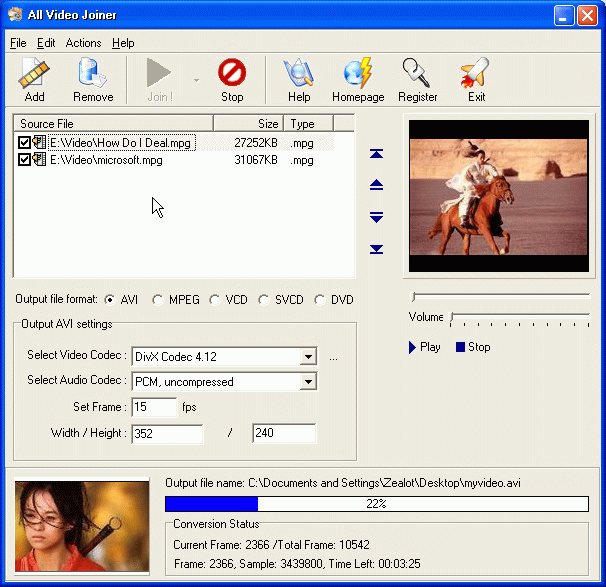This screenshot has width=606, height=587.
Task: Click the video codec configure (...) button
Action: coord(334,357)
